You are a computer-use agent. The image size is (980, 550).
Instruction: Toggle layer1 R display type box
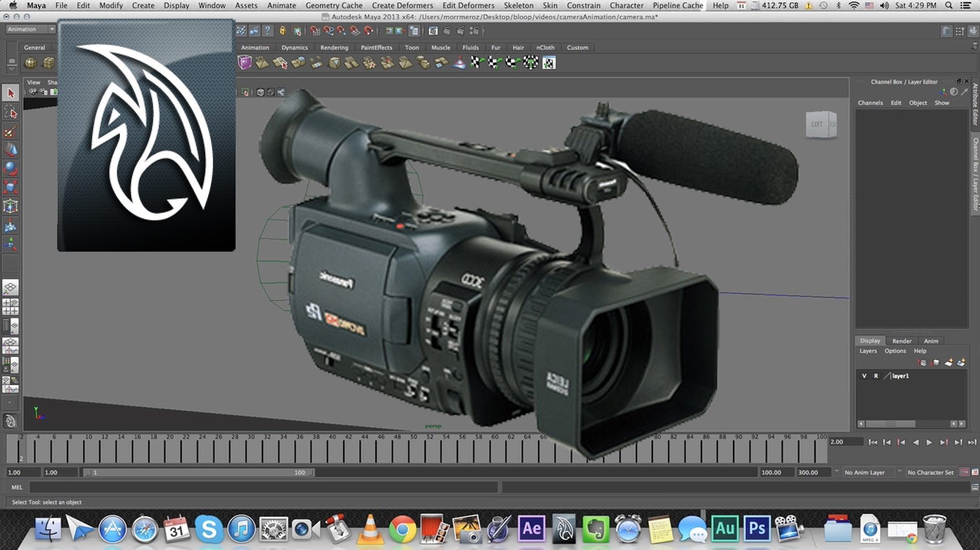(876, 376)
